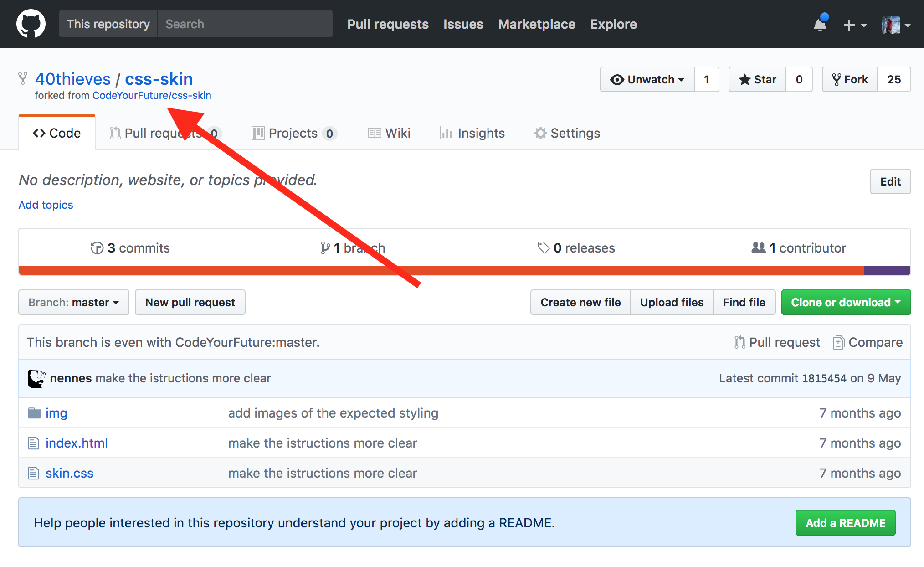Image resolution: width=924 pixels, height=567 pixels.
Task: Click Add topics link
Action: [x=46, y=205]
